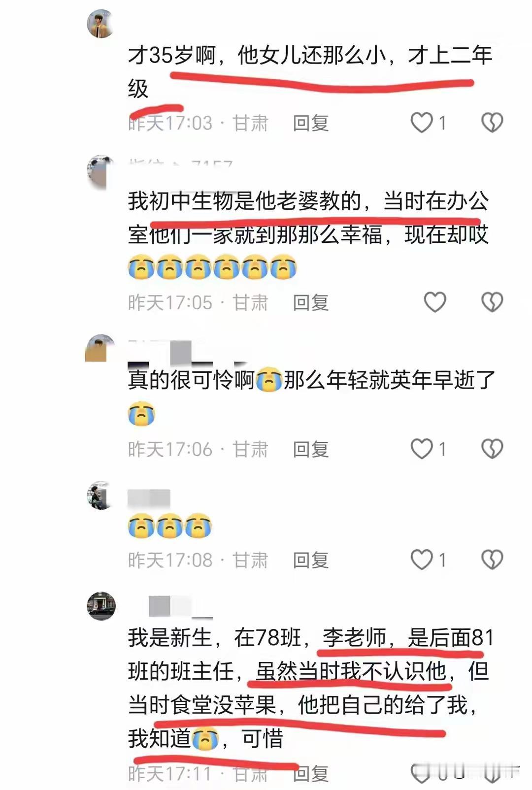Reply to the 17:03 comment

pyautogui.click(x=310, y=123)
